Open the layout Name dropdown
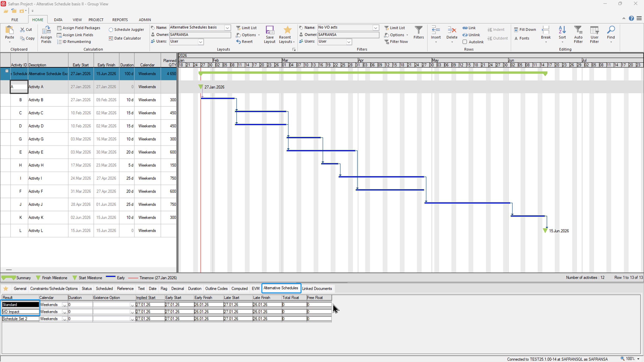Screen dimensions: 644x362 pos(227,28)
